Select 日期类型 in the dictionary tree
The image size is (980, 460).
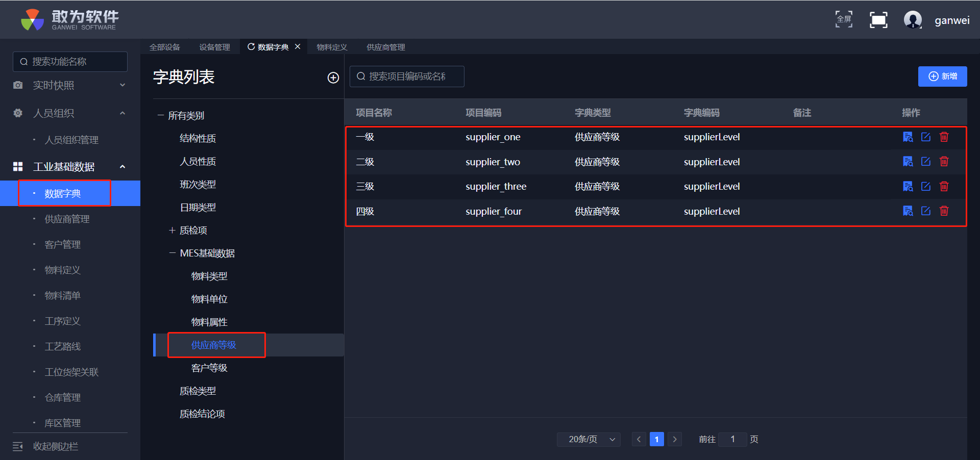point(198,208)
